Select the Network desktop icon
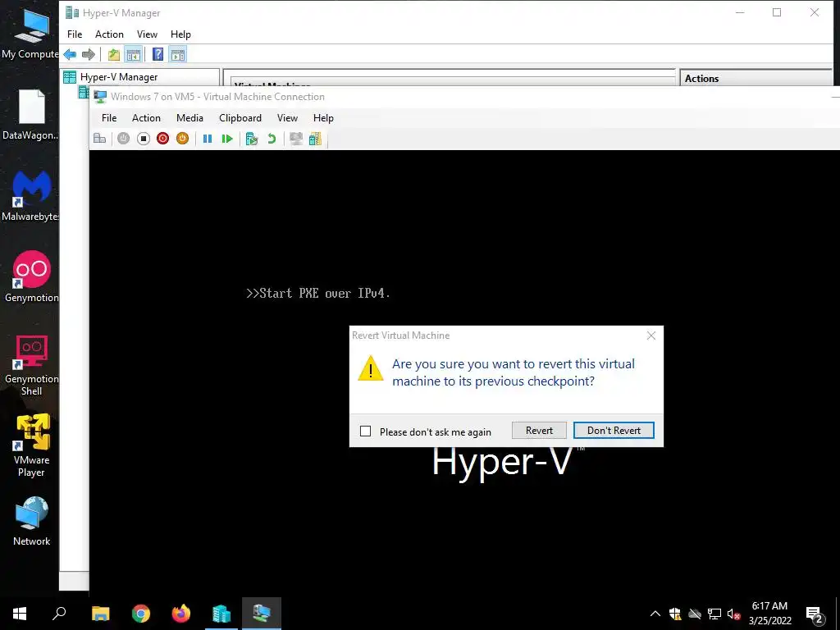Image resolution: width=840 pixels, height=630 pixels. [x=32, y=521]
